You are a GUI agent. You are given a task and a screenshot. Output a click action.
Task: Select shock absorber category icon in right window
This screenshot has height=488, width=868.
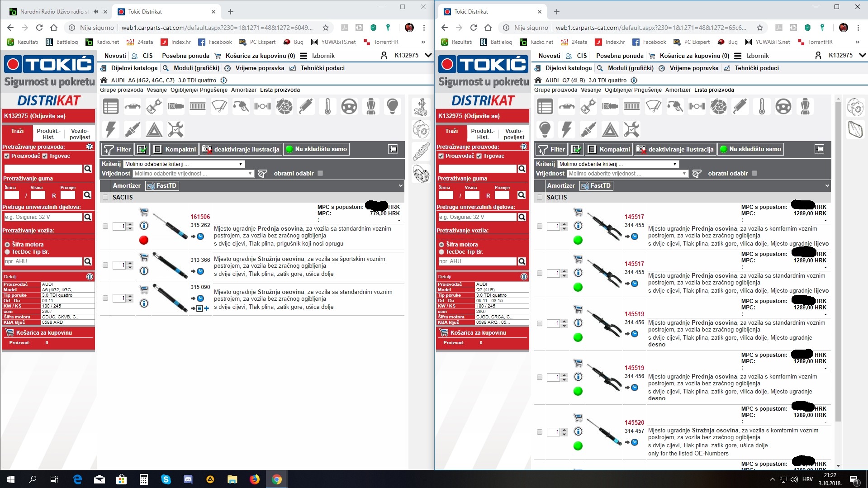point(740,107)
